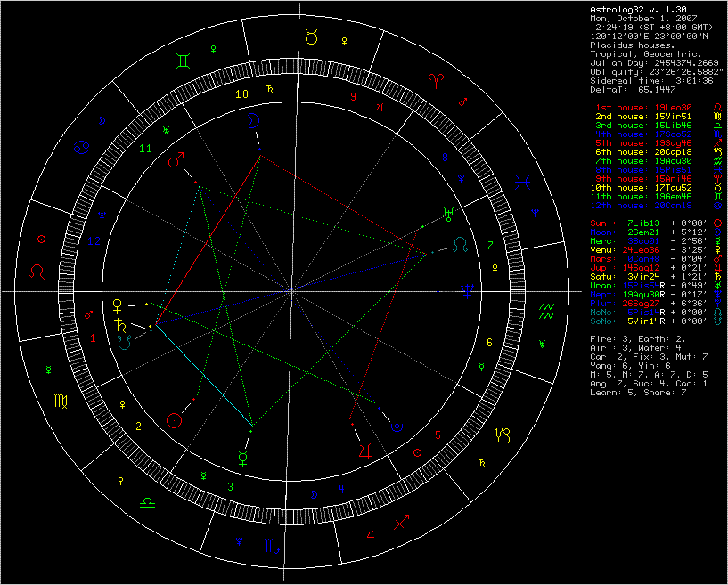Select the red Aries sign glyph in the outer ring
This screenshot has width=728, height=585.
(437, 79)
